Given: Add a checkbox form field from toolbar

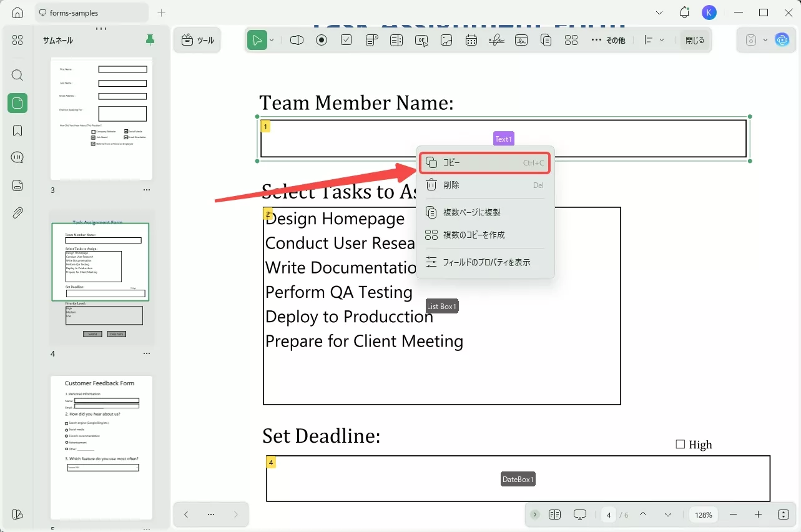Looking at the screenshot, I should 346,40.
